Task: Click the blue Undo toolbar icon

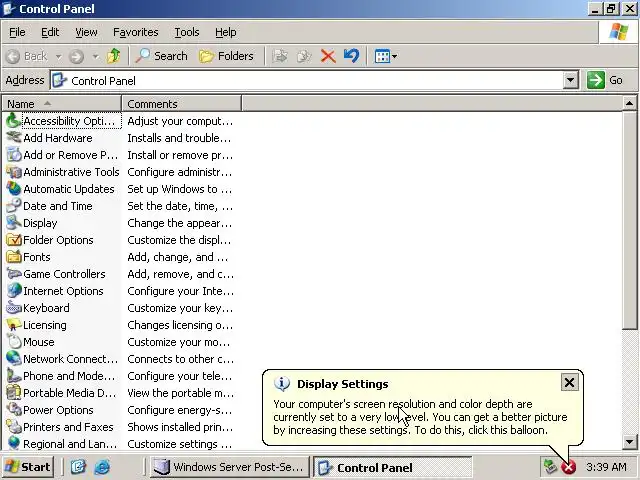Action: tap(351, 56)
